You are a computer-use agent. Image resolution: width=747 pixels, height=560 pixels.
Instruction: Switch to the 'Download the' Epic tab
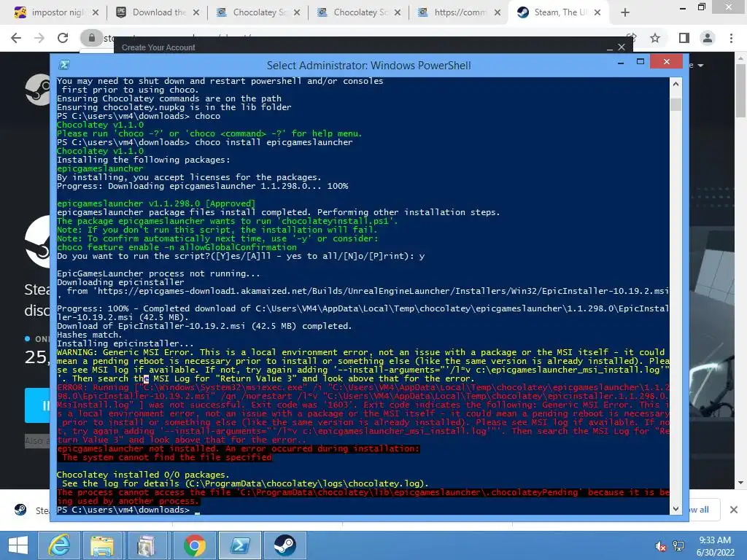[159, 12]
